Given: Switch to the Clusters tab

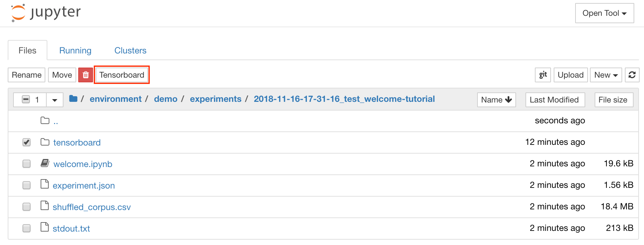Looking at the screenshot, I should [130, 50].
